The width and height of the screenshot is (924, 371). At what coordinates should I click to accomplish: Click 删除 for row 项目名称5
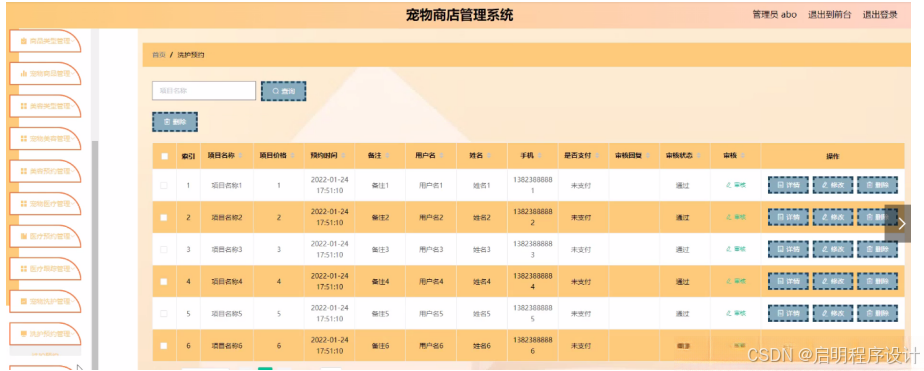point(877,313)
